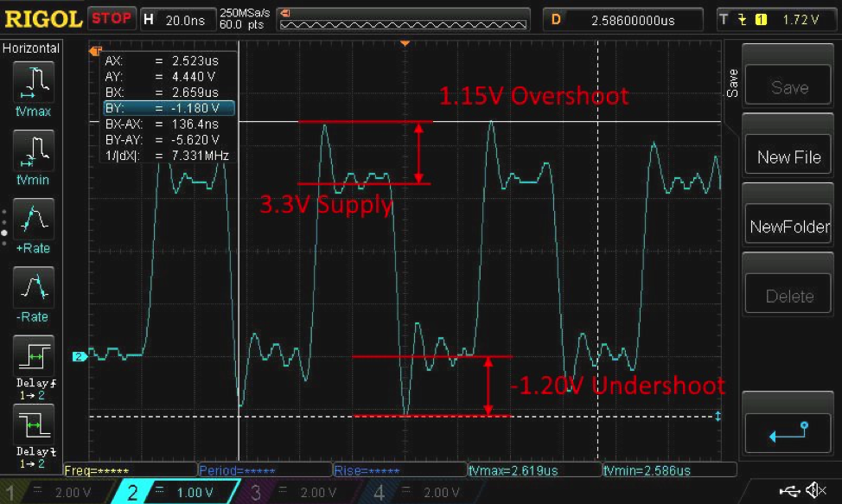
Task: Click the STOP acquisition status indicator
Action: (x=112, y=17)
